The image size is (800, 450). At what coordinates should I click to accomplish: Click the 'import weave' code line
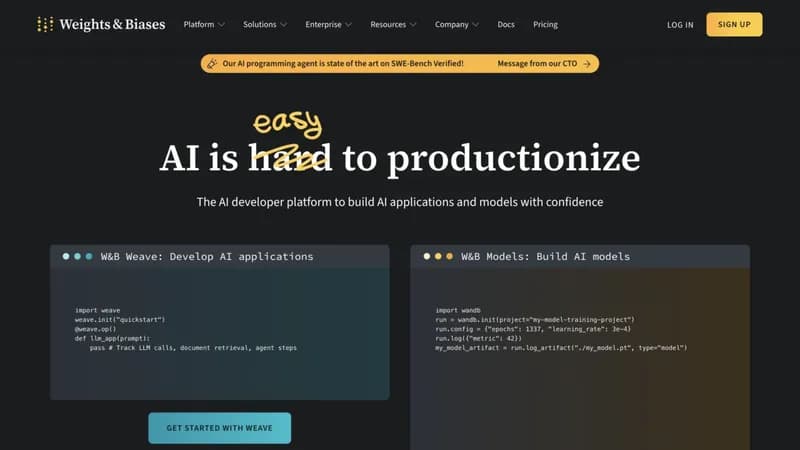(97, 310)
